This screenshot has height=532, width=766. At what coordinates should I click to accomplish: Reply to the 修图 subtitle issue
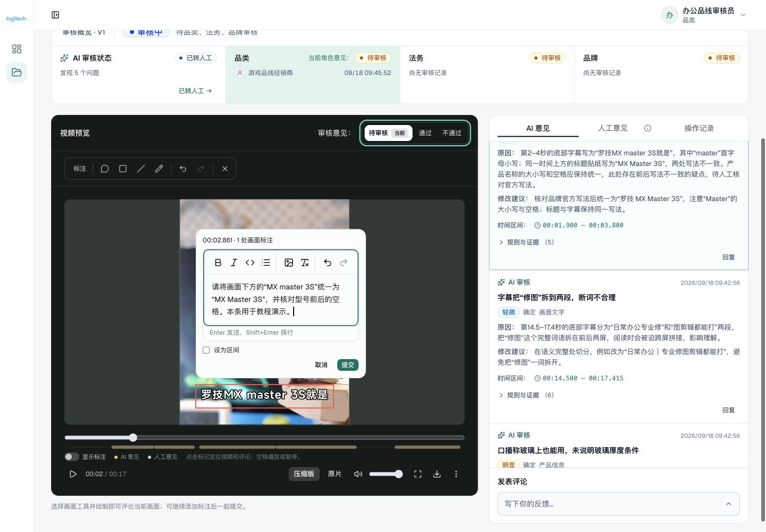tap(729, 410)
